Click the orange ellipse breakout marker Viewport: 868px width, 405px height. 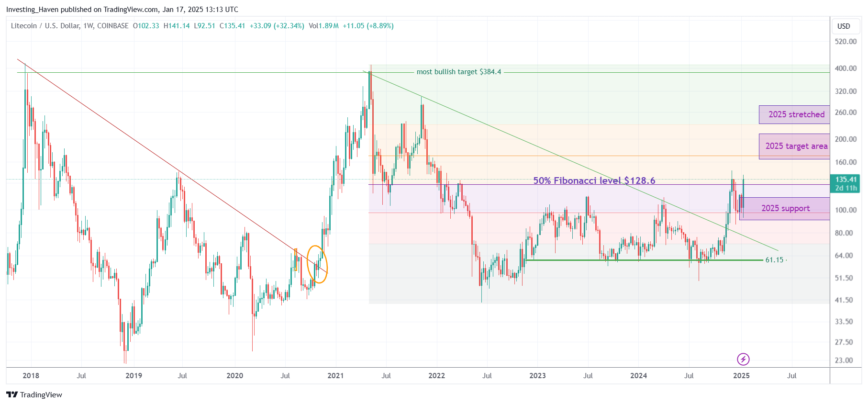point(317,264)
